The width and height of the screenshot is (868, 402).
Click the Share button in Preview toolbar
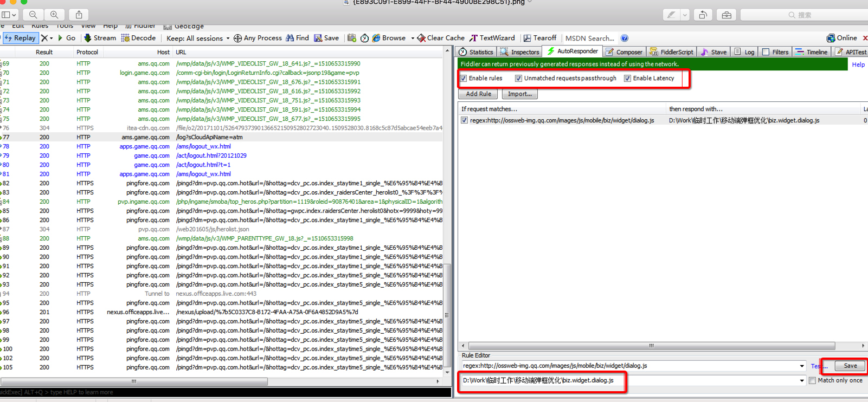click(x=79, y=15)
